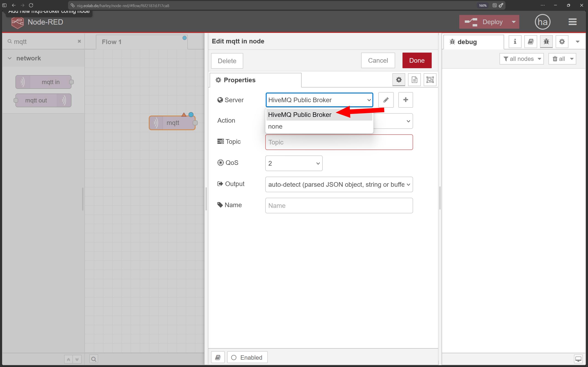588x367 pixels.
Task: Click the Node-RED logo
Action: pos(17,22)
